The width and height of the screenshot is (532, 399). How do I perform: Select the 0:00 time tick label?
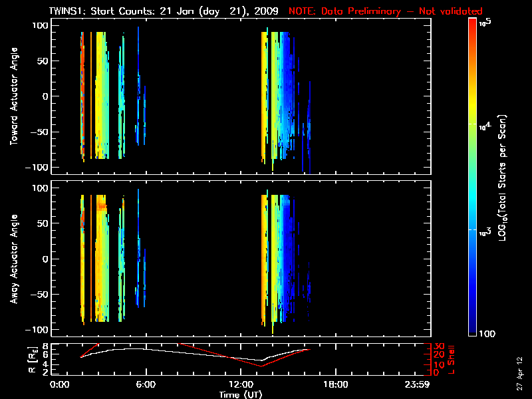coord(59,384)
